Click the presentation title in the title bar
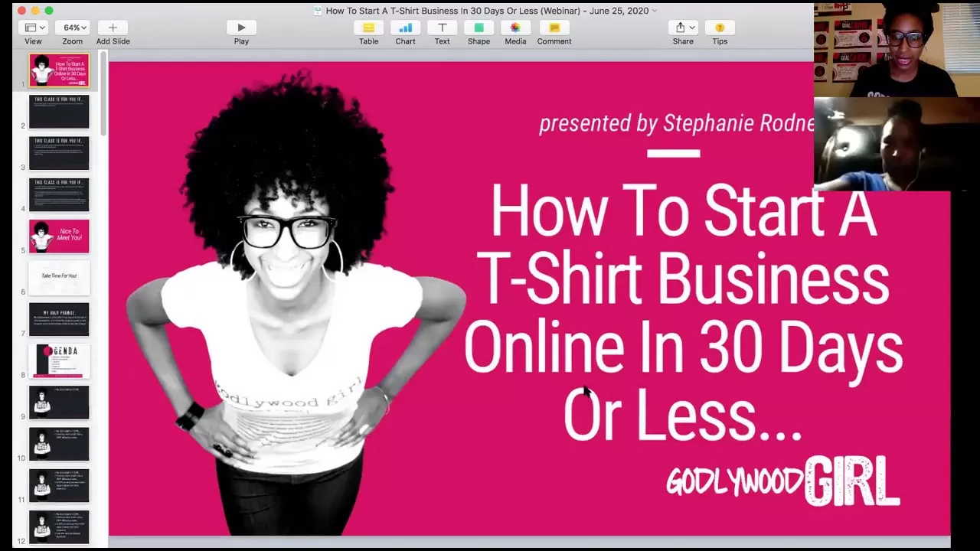Screen dimensions: 980x551 [487, 11]
